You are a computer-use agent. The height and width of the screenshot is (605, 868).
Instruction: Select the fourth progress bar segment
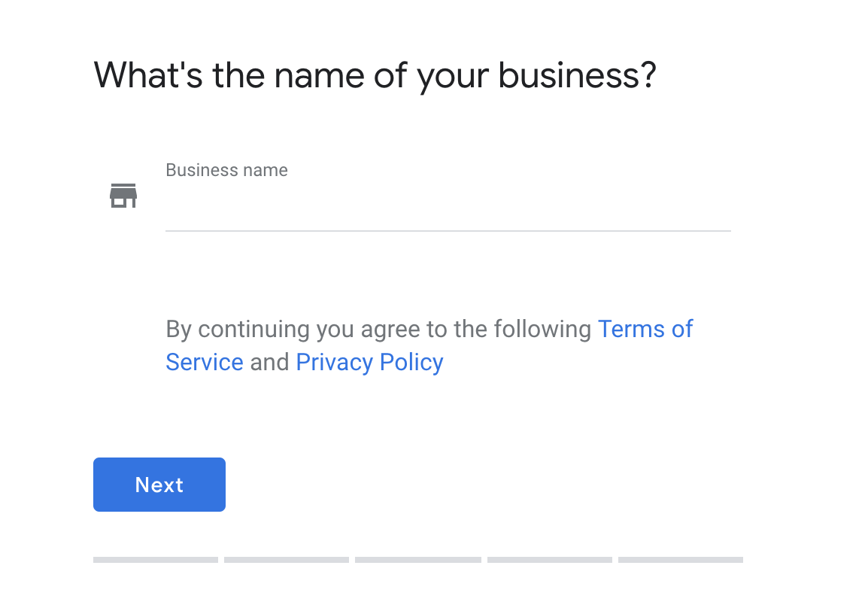[x=550, y=560]
